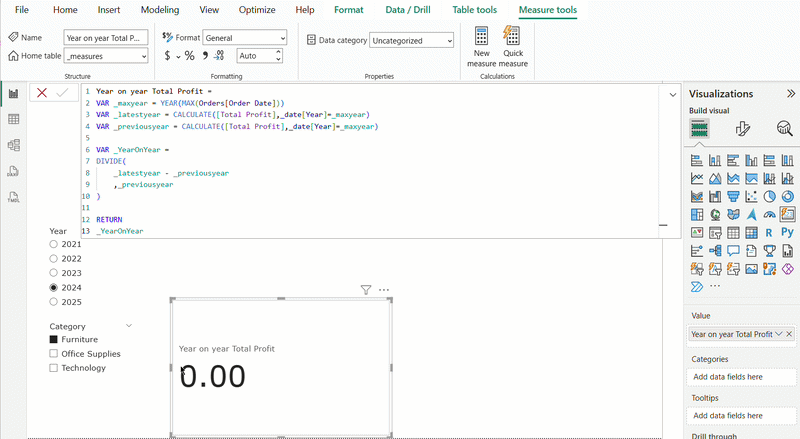
Task: Apply percentage format to the measure
Action: click(190, 56)
